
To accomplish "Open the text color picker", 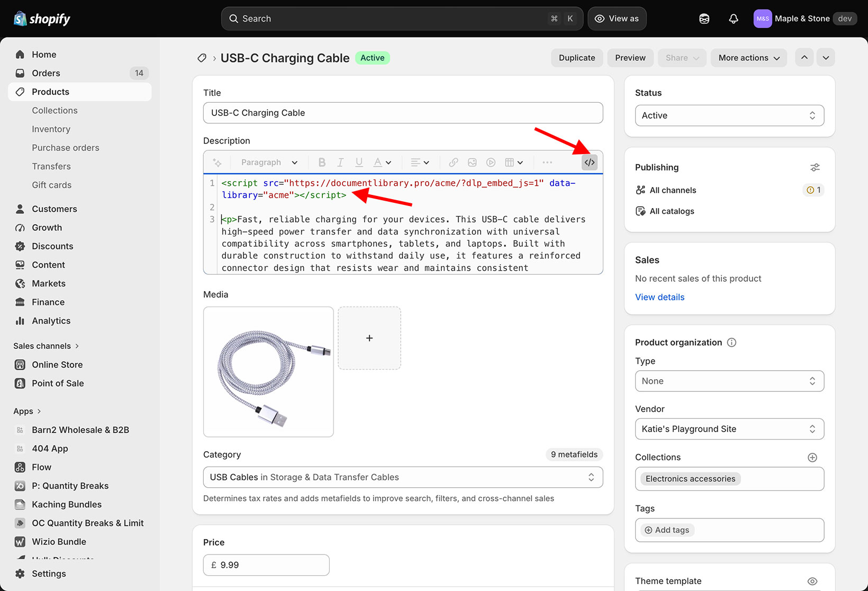I will (x=382, y=163).
